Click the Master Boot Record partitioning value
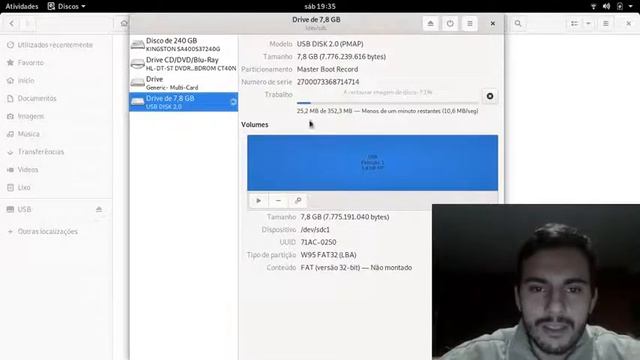 pyautogui.click(x=327, y=69)
